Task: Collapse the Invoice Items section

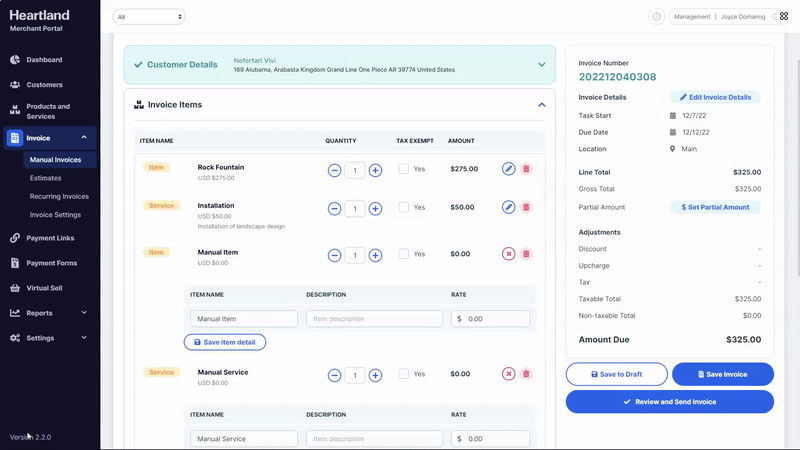Action: click(541, 104)
